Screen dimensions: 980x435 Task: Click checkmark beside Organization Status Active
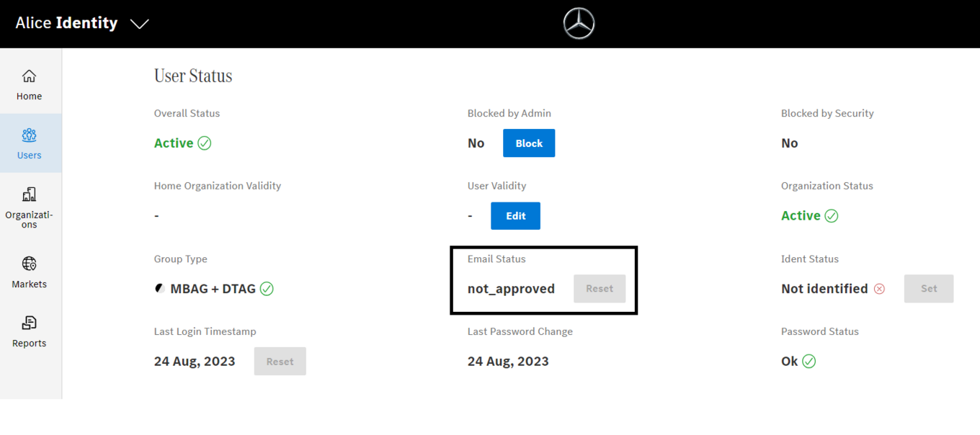point(832,216)
